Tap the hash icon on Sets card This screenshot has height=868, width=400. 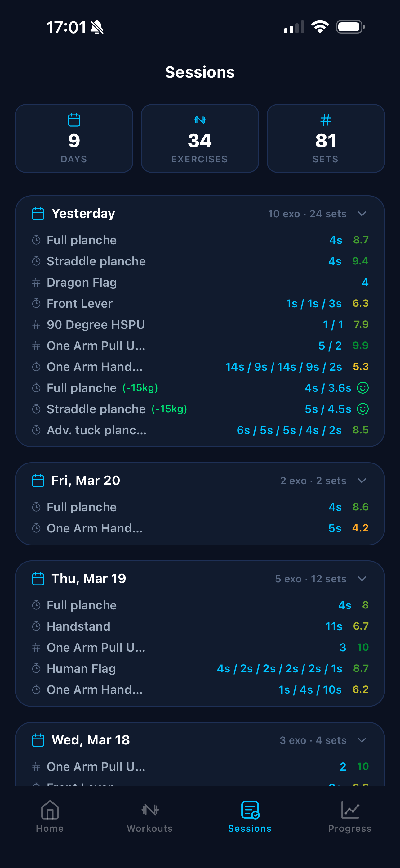325,120
